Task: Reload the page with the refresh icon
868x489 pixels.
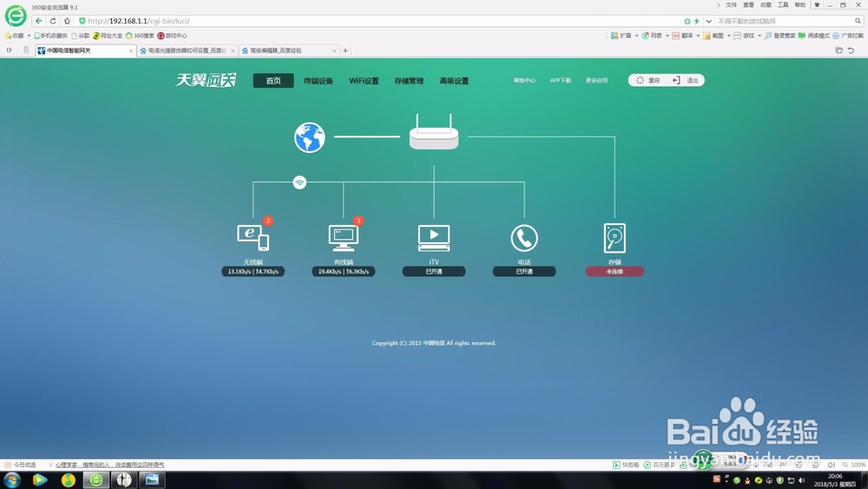Action: pos(53,21)
